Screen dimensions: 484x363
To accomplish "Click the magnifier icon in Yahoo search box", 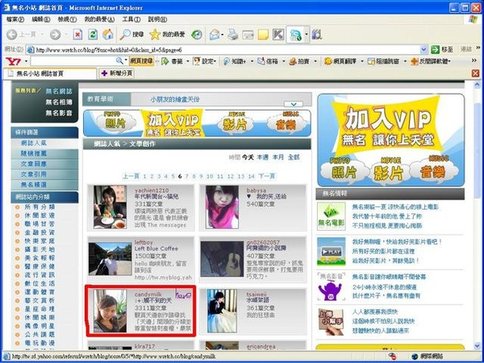I will (x=119, y=61).
